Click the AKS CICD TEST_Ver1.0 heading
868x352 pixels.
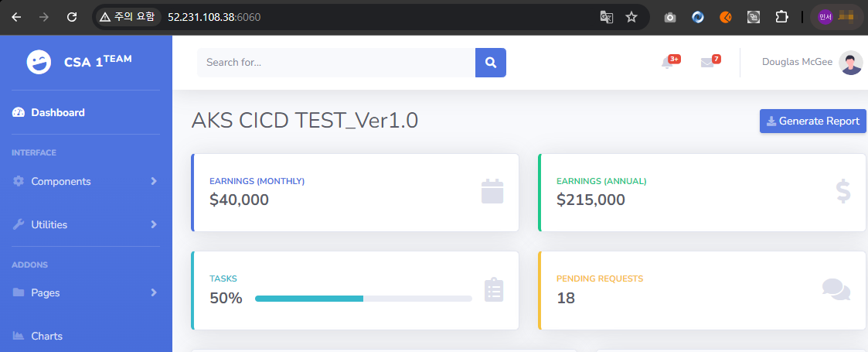pyautogui.click(x=305, y=120)
